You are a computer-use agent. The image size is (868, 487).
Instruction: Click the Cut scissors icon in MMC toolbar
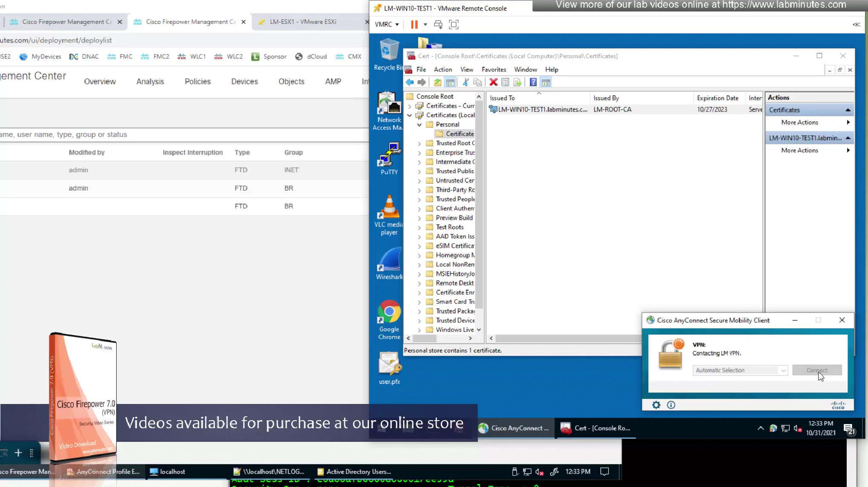click(466, 82)
